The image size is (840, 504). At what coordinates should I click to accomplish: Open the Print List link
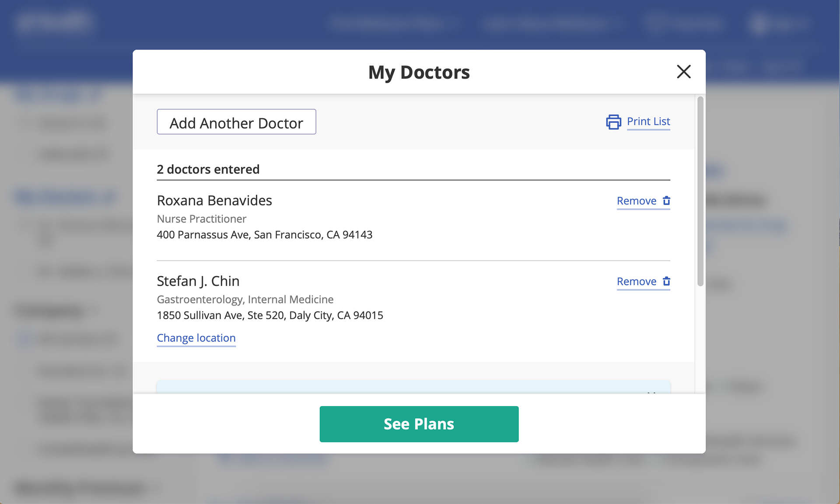[x=648, y=122]
